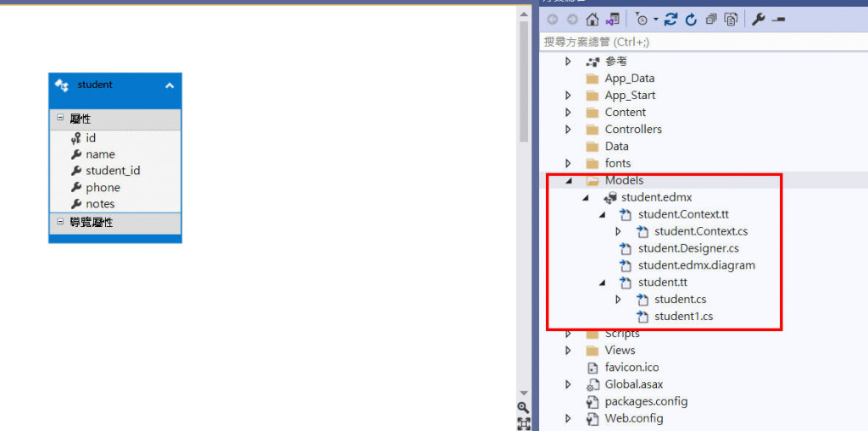Open the dropdown arrow beside the clock filter
This screenshot has width=868, height=431.
(x=655, y=20)
